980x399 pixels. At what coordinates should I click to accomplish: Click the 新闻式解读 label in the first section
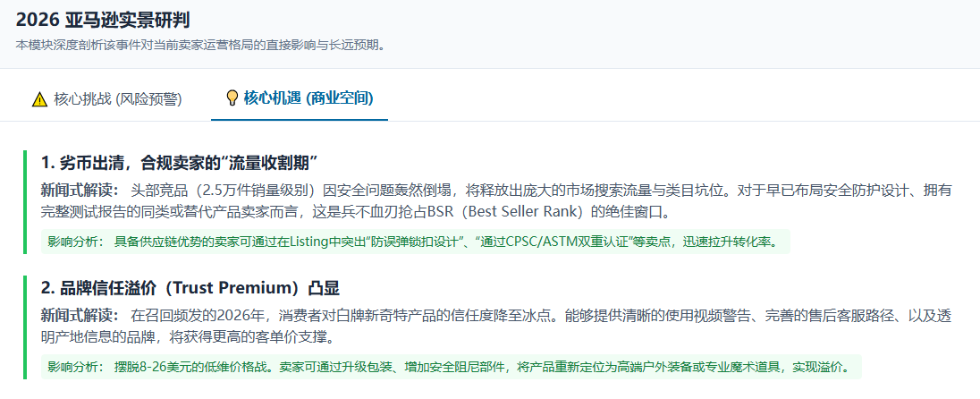pyautogui.click(x=80, y=190)
